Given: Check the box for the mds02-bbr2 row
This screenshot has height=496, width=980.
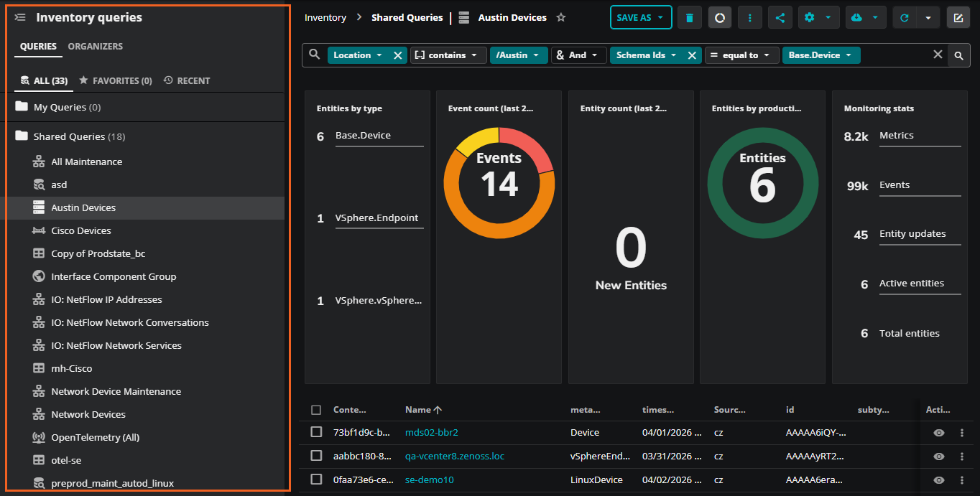Looking at the screenshot, I should (316, 432).
